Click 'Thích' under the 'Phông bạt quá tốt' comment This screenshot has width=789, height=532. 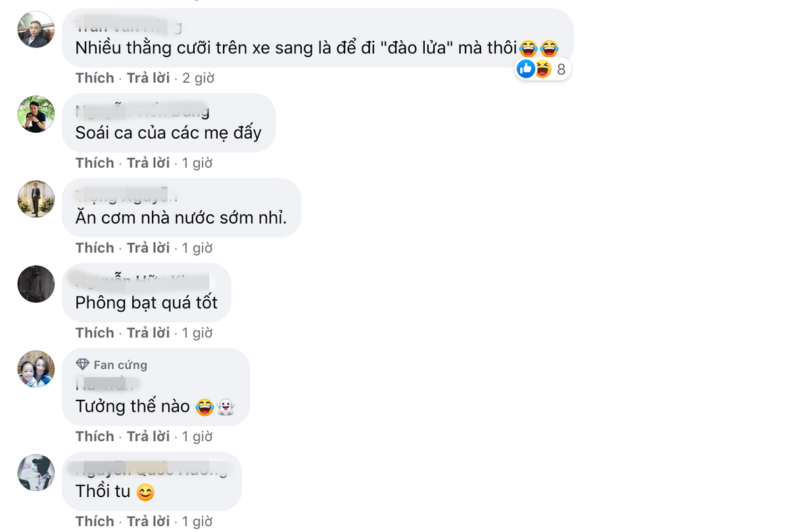(x=94, y=333)
